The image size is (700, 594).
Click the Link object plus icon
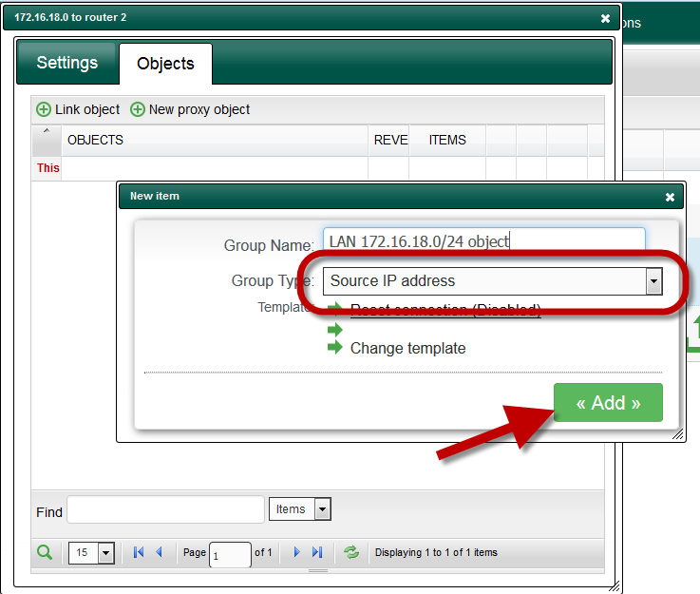pos(44,109)
